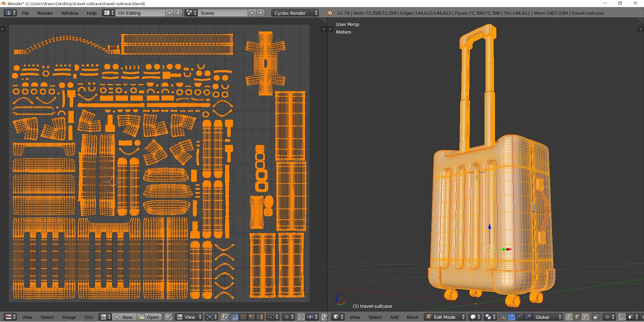Image resolution: width=644 pixels, height=322 pixels.
Task: Select UV edge selection mode
Action: [x=243, y=317]
